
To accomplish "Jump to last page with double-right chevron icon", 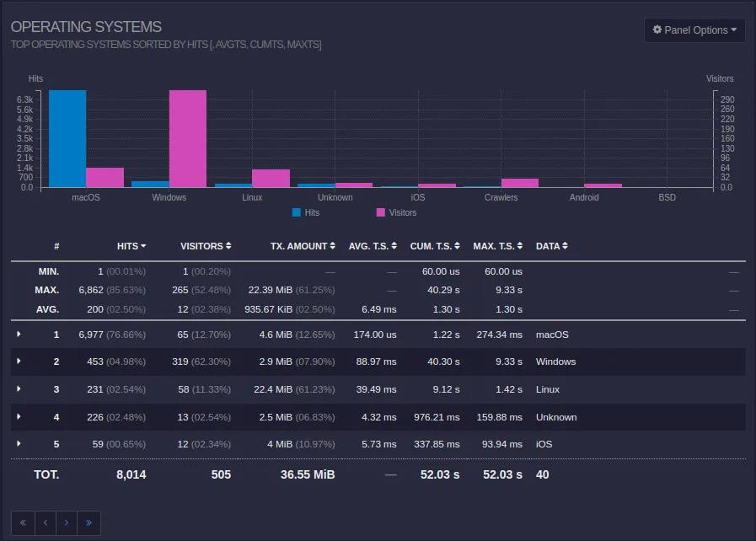I will [88, 522].
